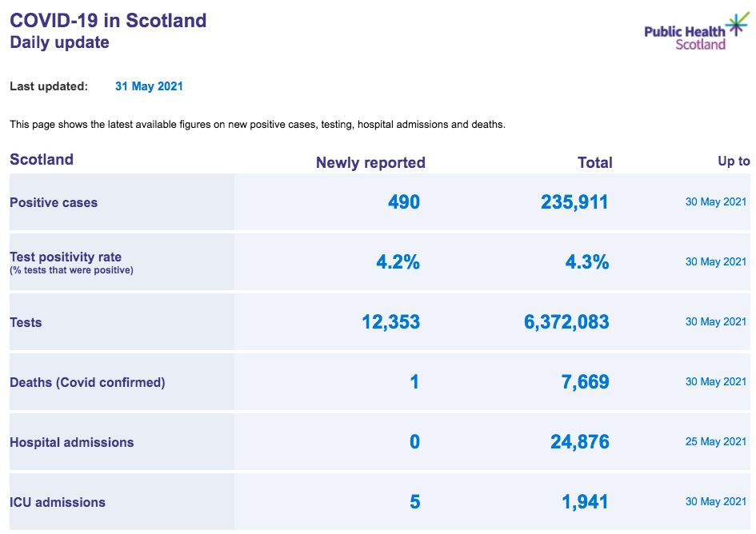756x534 pixels.
Task: Click newly reported tests 12,353
Action: click(x=391, y=322)
